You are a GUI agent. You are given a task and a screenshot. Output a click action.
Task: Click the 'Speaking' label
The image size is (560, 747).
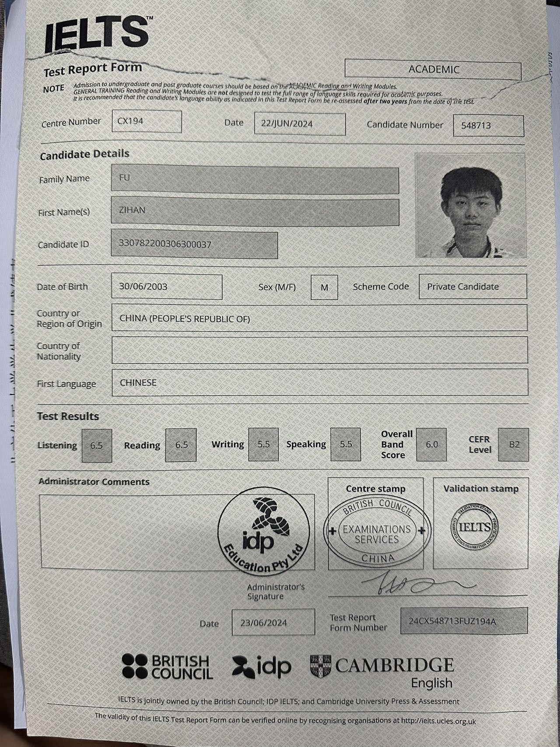(306, 444)
